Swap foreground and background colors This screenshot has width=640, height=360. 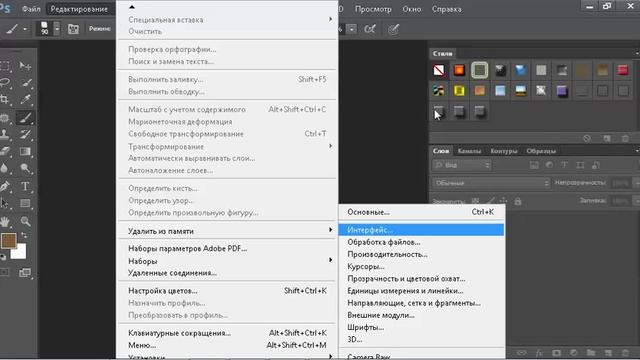[24, 236]
